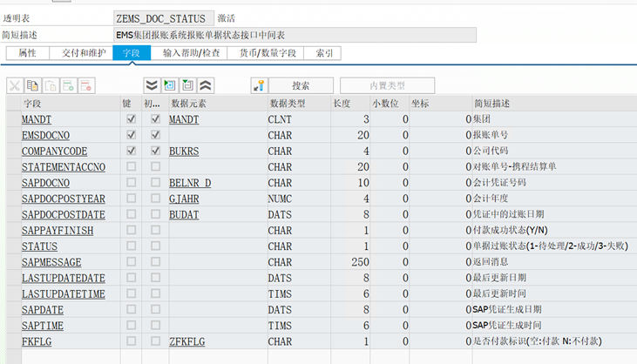This screenshot has height=364, width=637.
Task: Click the SAPPAYFINISH field name
Action: point(58,231)
